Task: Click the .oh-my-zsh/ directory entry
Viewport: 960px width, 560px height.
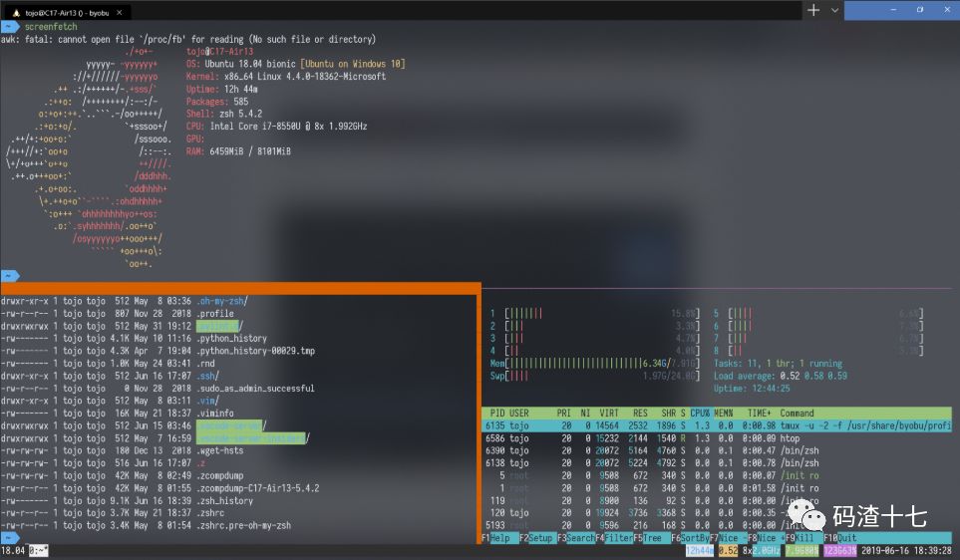Action: [221, 301]
